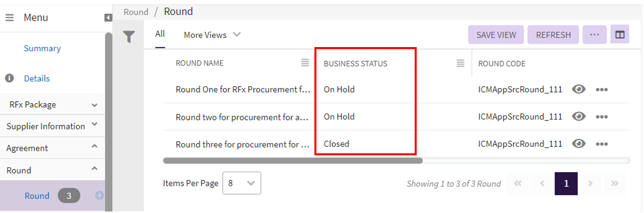Toggle the column layout view icon
Screen dimensions: 644x213
[x=620, y=34]
